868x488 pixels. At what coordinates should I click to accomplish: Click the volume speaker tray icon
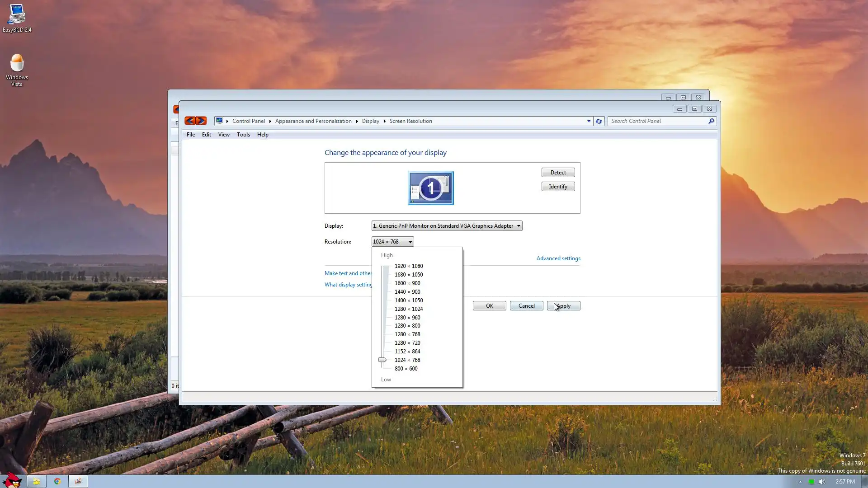822,482
